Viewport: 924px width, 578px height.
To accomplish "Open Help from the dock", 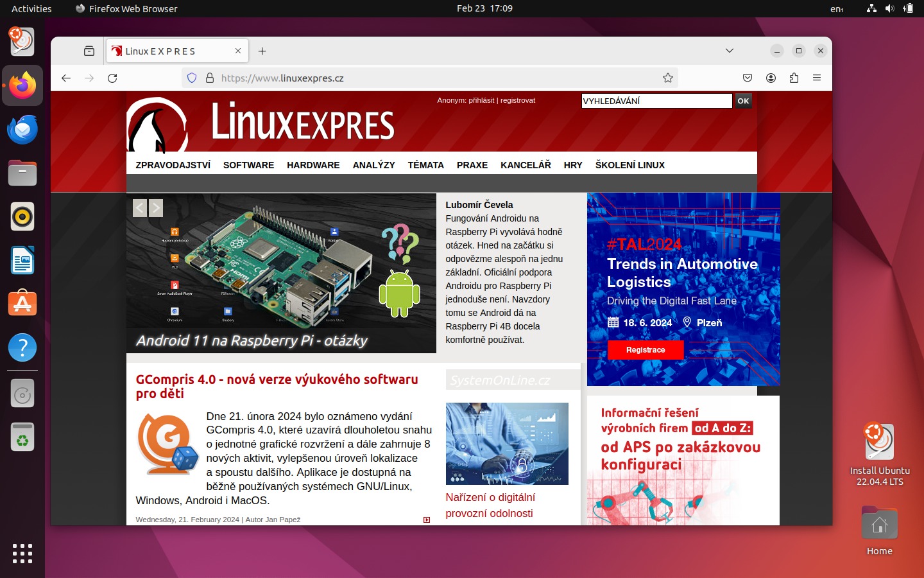I will tap(22, 347).
